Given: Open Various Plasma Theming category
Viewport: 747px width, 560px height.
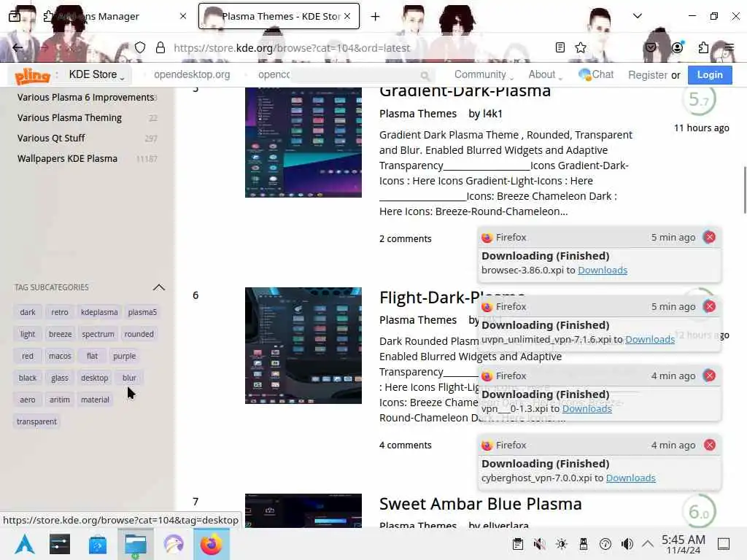Looking at the screenshot, I should click(x=69, y=117).
